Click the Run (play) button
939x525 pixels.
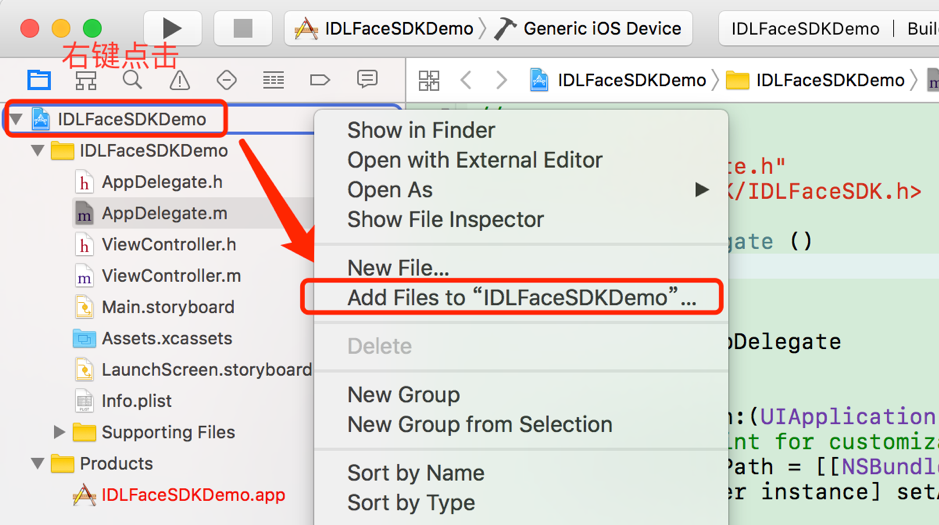pos(172,28)
